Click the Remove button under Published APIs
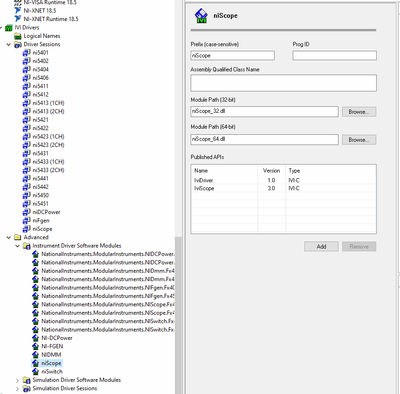400x394 pixels. point(359,247)
